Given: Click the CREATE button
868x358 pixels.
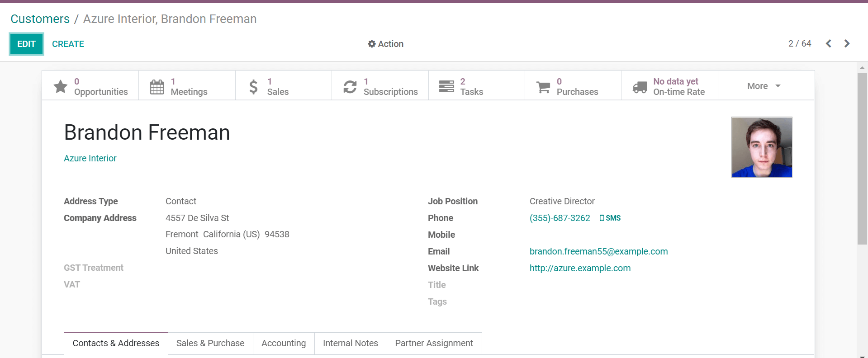Looking at the screenshot, I should click(68, 44).
